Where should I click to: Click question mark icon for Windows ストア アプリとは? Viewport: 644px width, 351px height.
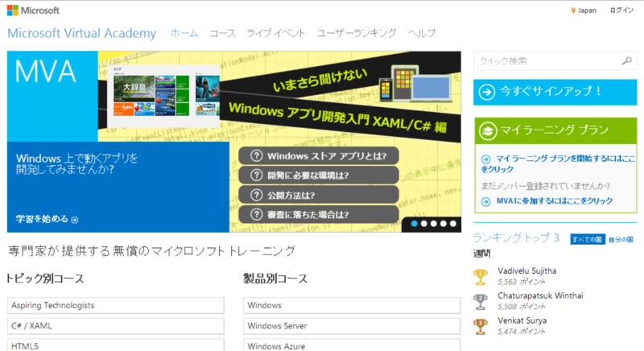point(256,156)
